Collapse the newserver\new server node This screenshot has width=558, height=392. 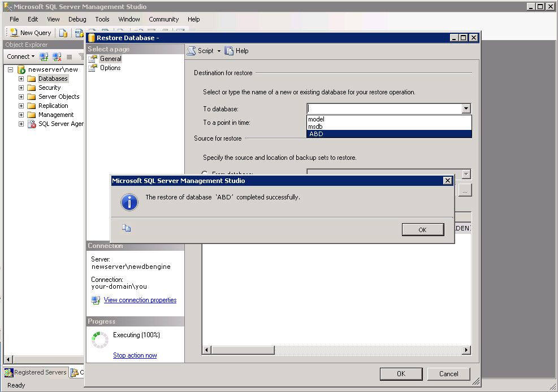[11, 69]
